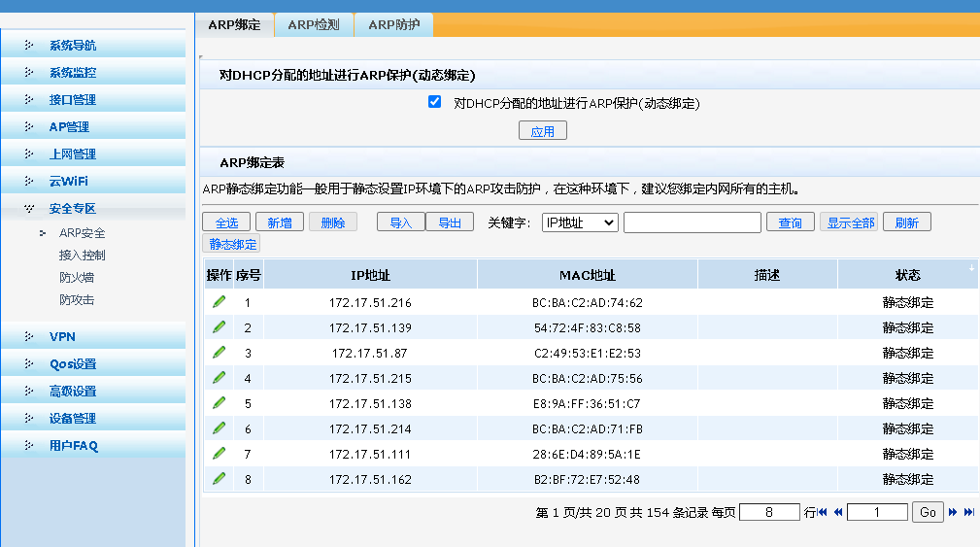Expand the 用户FAQ menu
The height and width of the screenshot is (547, 980).
(93, 445)
